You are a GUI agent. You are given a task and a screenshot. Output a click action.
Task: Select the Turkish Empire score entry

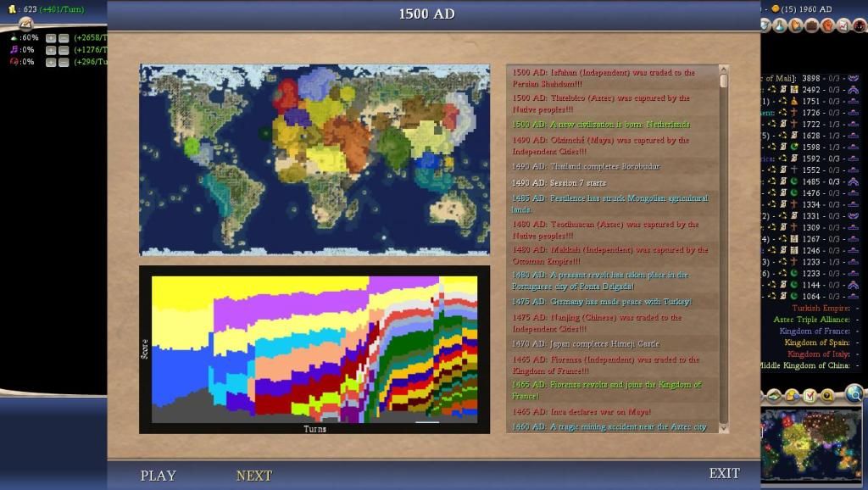821,308
